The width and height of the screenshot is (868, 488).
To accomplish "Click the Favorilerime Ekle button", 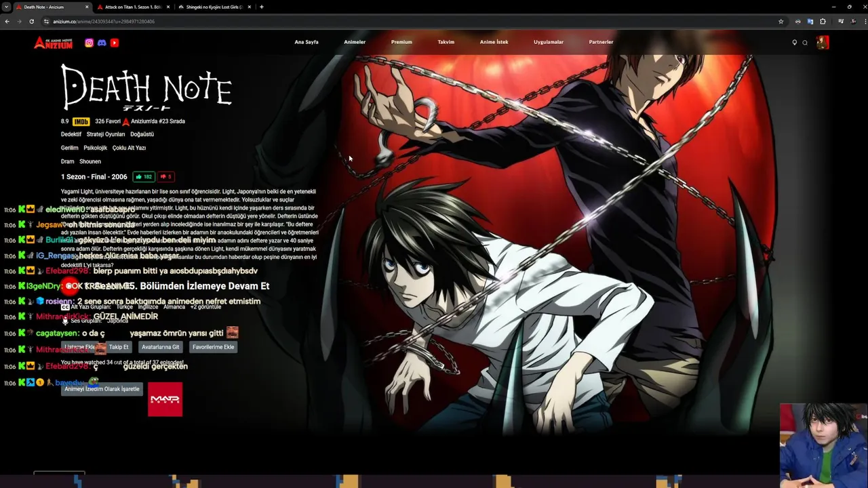I will (213, 347).
